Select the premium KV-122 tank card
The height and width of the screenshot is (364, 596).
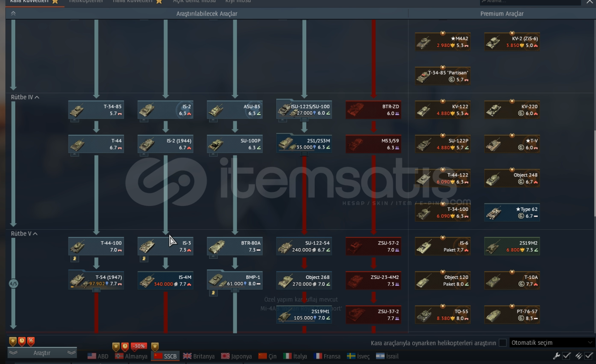point(443,110)
